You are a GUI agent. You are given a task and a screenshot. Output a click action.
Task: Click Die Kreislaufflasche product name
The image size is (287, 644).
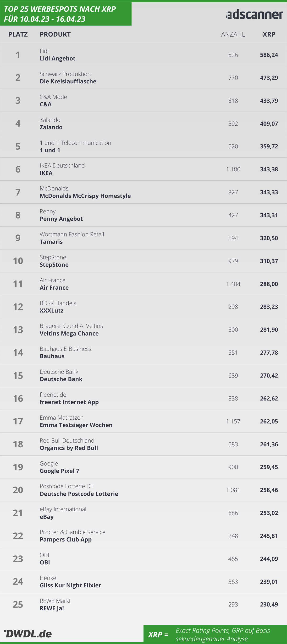(68, 81)
